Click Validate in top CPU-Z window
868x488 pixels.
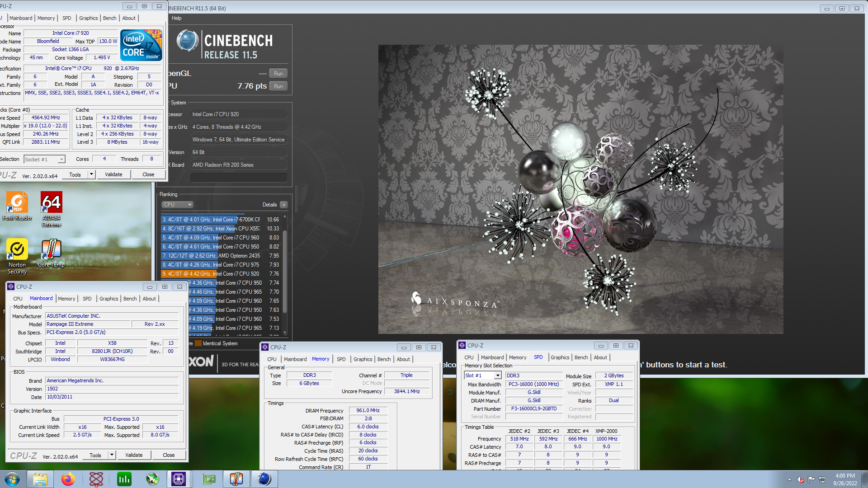tap(113, 174)
